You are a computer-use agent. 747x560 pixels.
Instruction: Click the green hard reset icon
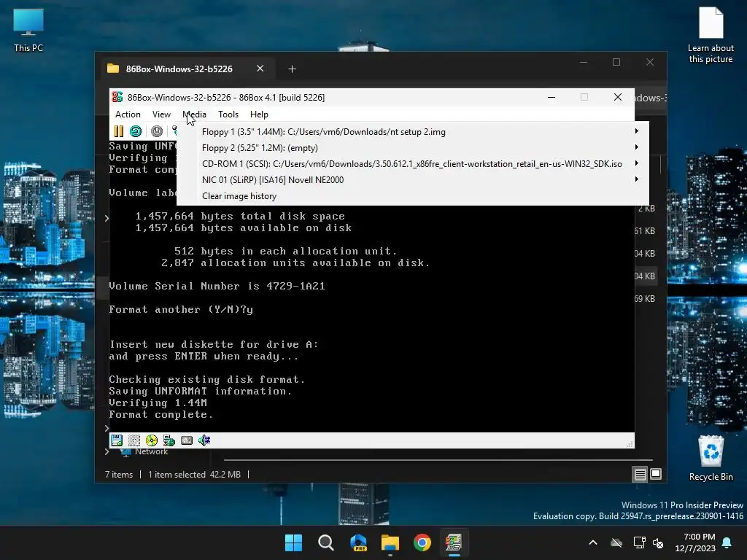coord(136,131)
